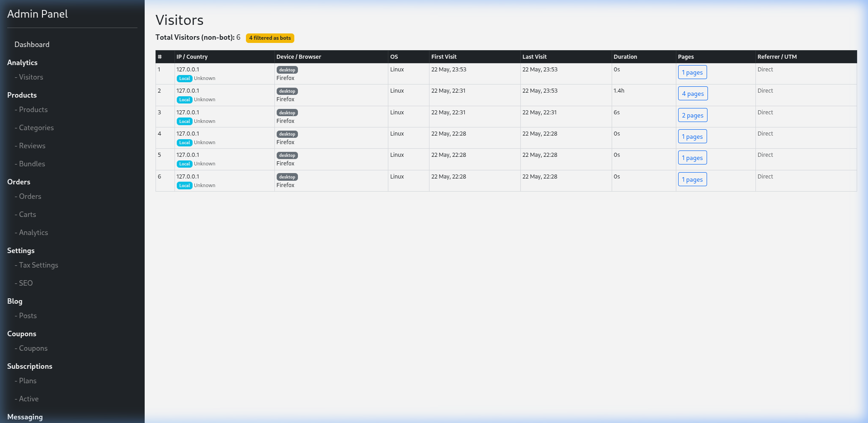The height and width of the screenshot is (423, 868).
Task: Click IP 127.0.0.1 in row 3
Action: tap(188, 113)
